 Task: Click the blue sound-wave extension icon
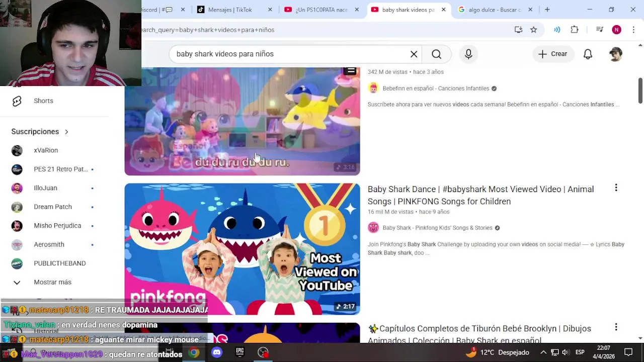557,30
